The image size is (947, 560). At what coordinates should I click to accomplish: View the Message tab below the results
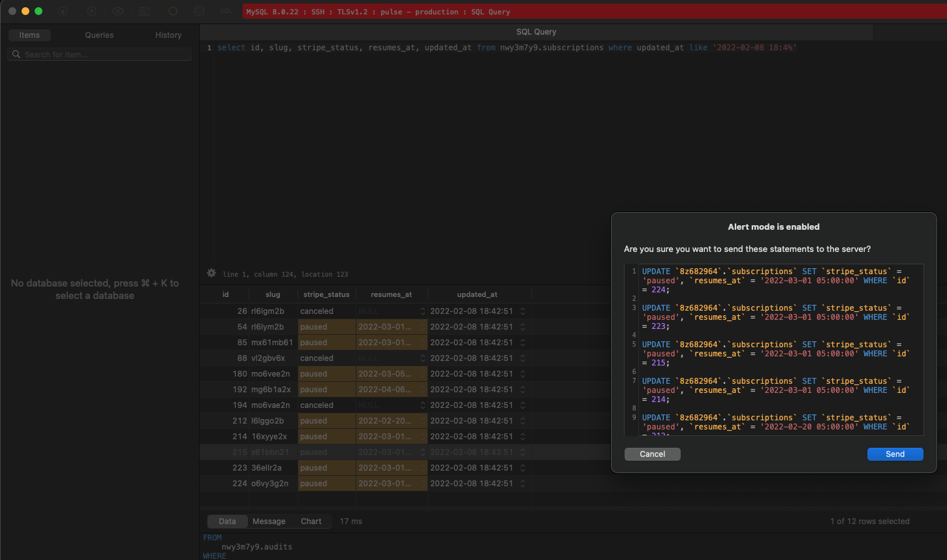269,521
